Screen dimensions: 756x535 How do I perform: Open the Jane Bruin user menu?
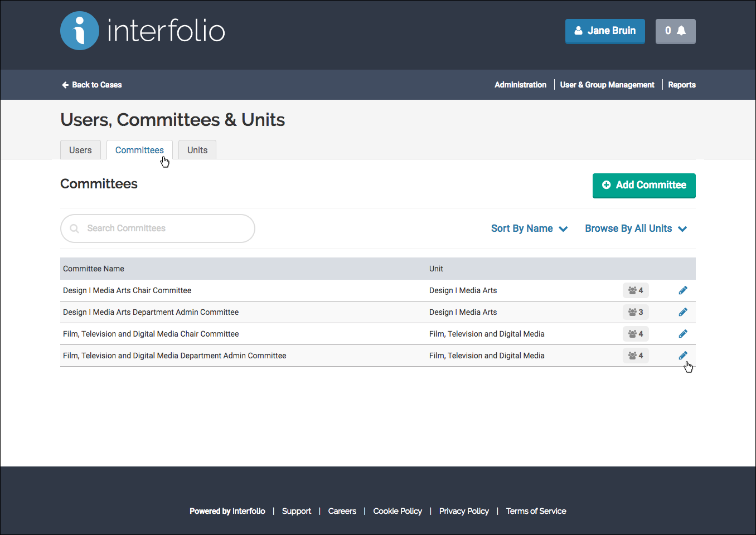605,31
